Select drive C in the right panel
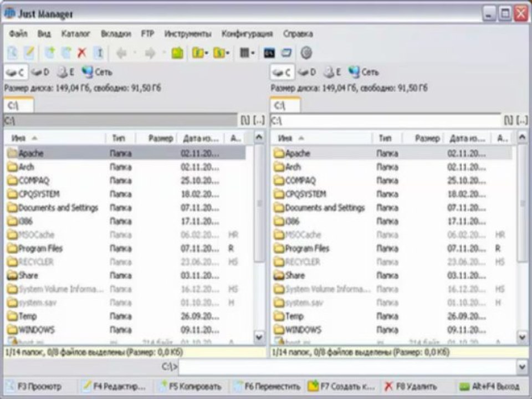Viewport: 532px width, 399px height. 282,72
